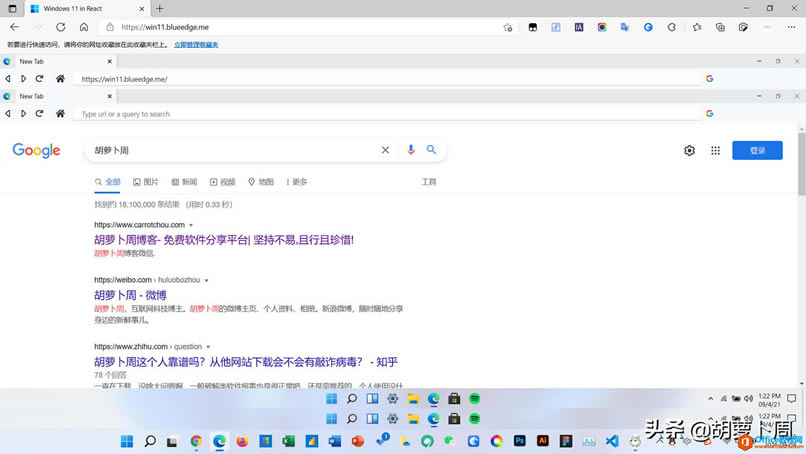Image resolution: width=806 pixels, height=454 pixels.
Task: Open the 更多 (More) search menu
Action: [x=297, y=182]
